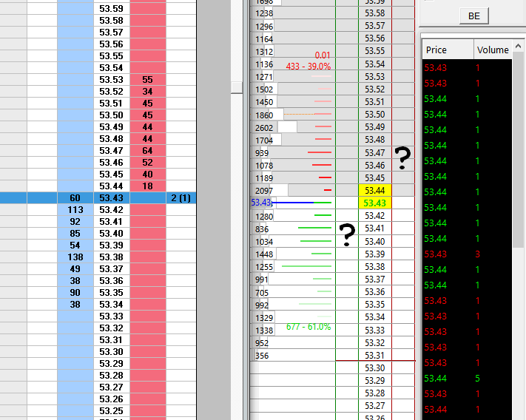Click the green 677 - 61.0% label
The height and width of the screenshot is (420, 526).
(308, 327)
